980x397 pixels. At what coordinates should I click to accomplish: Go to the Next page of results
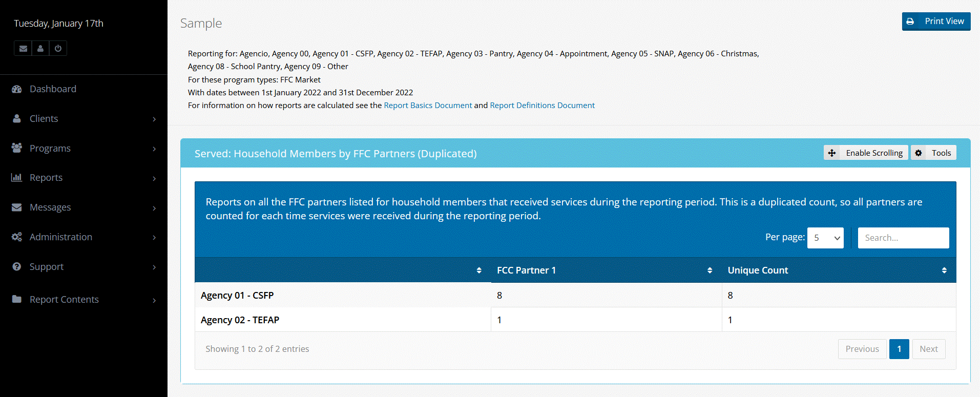point(928,349)
